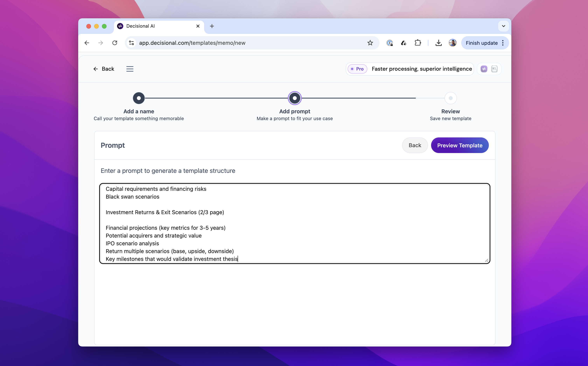Expand the tab search chevron
Screen dimensions: 588x366
tap(503, 26)
